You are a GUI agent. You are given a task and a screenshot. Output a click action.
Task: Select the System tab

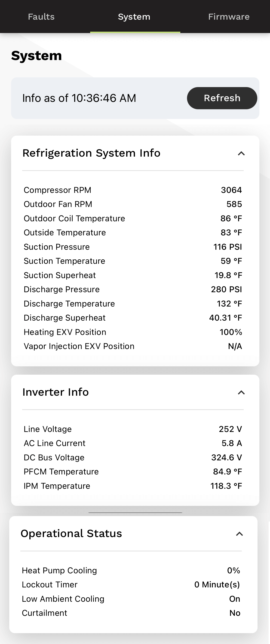click(x=134, y=17)
